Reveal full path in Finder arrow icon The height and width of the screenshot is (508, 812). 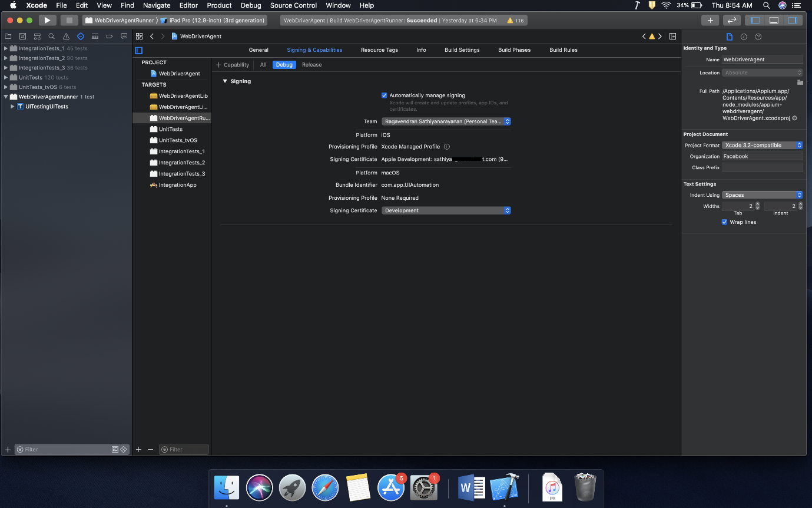795,118
